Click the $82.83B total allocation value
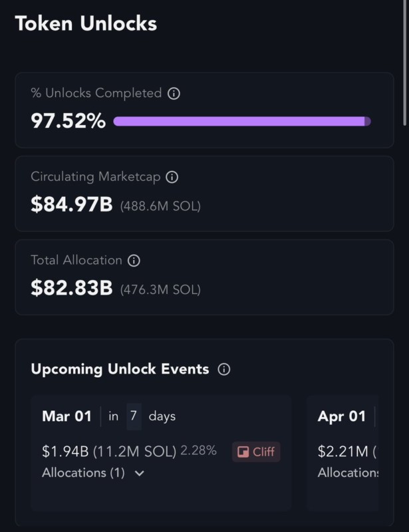Screen dimensions: 409x532 coord(72,288)
